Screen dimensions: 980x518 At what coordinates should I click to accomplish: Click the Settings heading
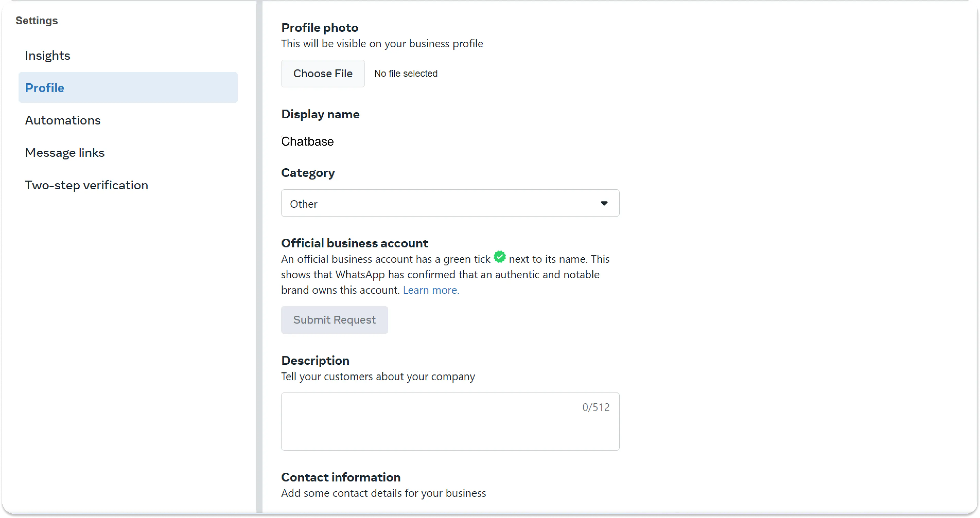point(37,21)
